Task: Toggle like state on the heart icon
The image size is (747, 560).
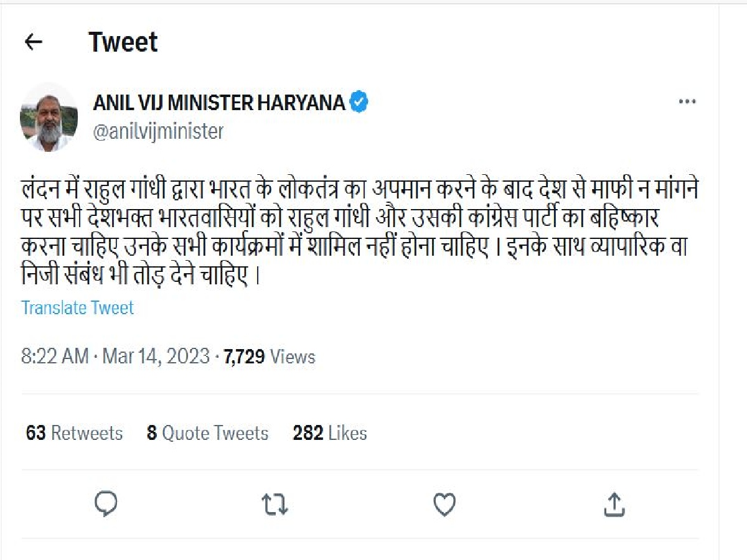Action: [444, 504]
